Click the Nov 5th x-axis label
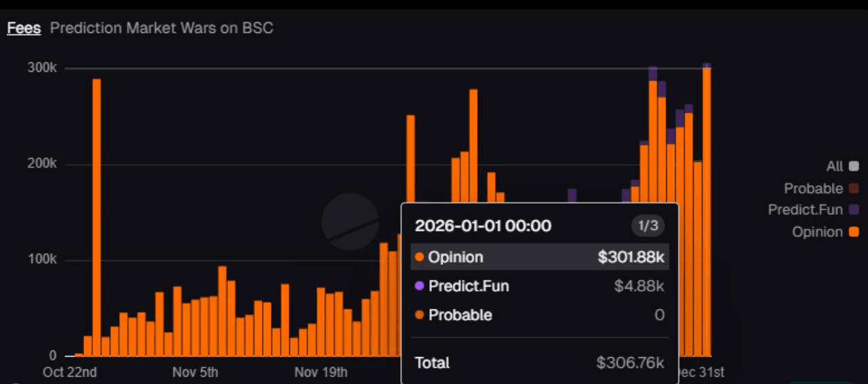Viewport: 868px width, 384px height. pyautogui.click(x=195, y=372)
